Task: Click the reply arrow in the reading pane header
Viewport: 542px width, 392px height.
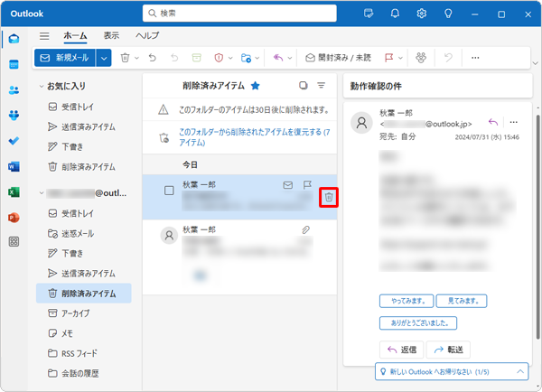Action: (x=493, y=122)
